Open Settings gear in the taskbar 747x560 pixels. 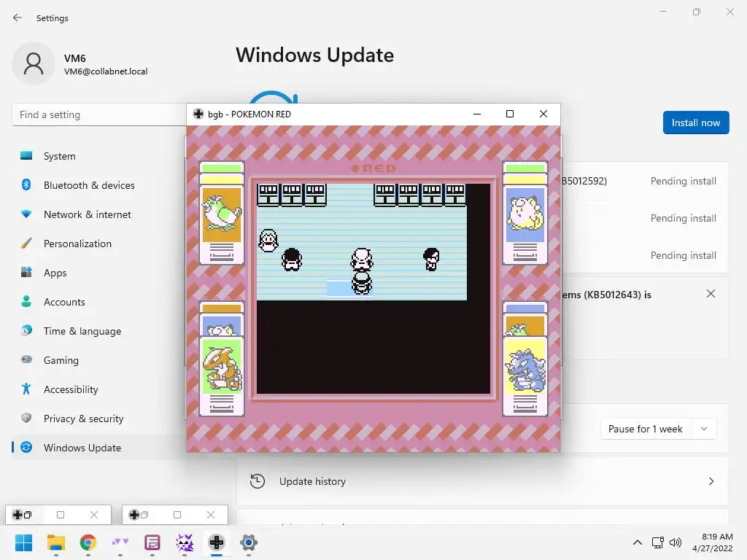(x=249, y=542)
